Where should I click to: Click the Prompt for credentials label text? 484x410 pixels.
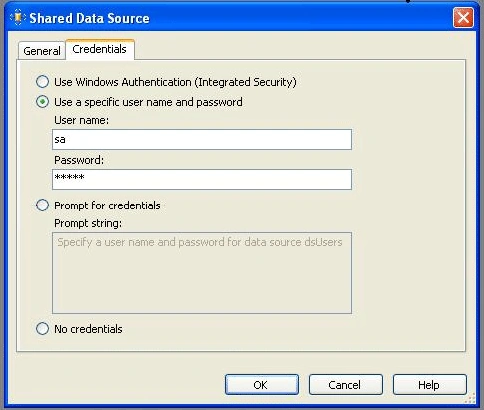click(107, 206)
